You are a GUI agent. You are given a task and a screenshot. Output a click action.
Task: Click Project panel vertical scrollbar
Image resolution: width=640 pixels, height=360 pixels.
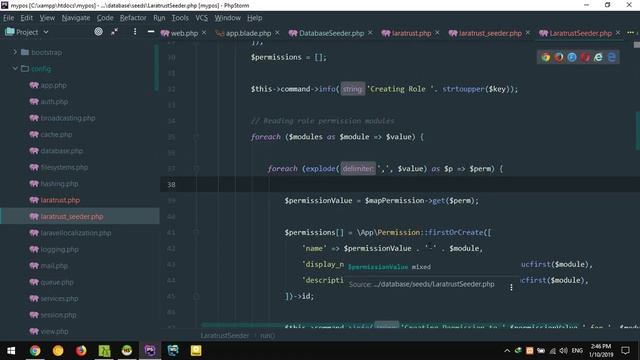tap(156, 68)
